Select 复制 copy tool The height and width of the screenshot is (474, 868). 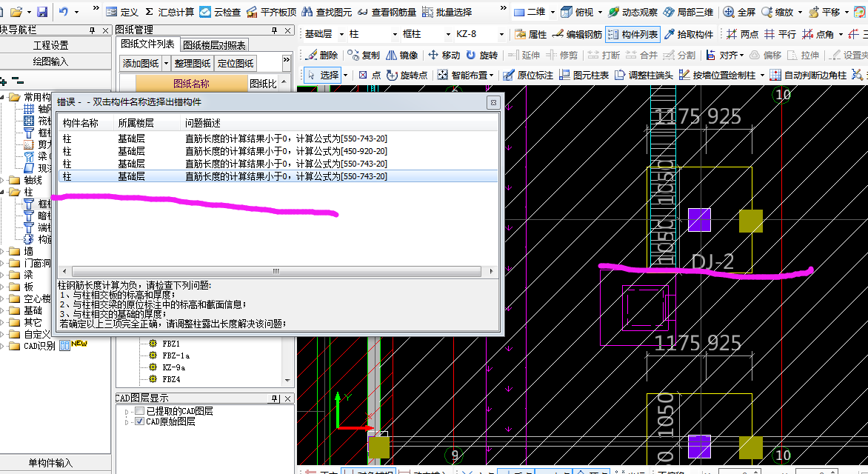(x=364, y=55)
